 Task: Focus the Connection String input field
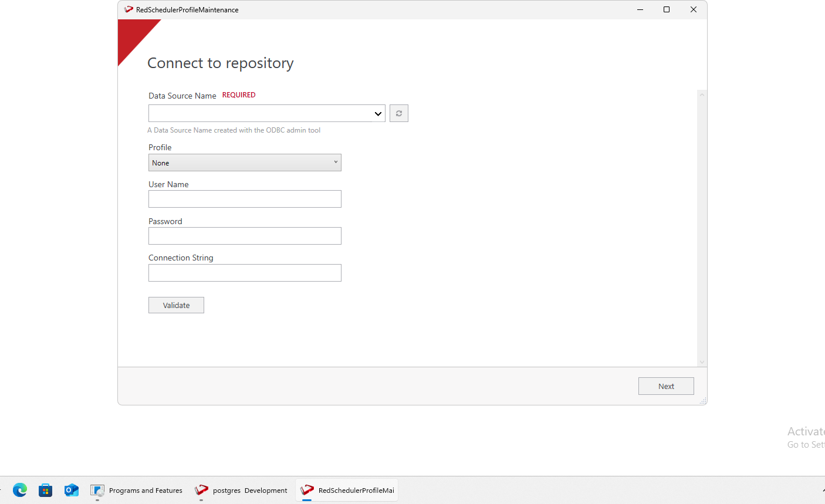(245, 273)
